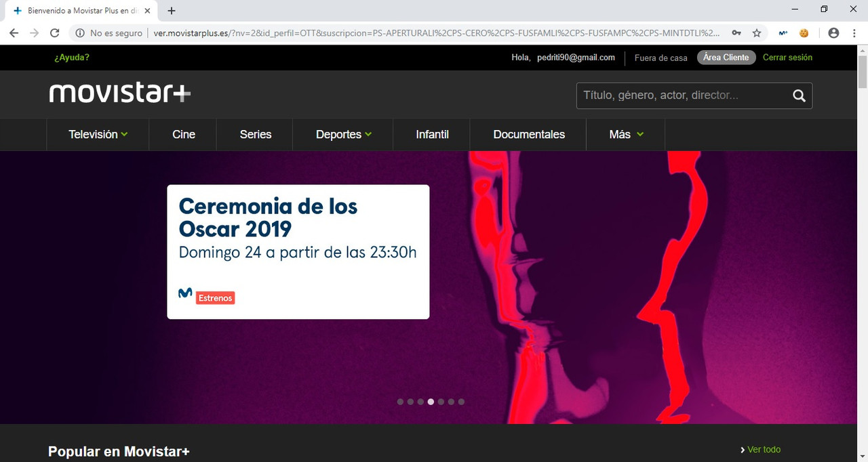Click the search magnifier icon
The width and height of the screenshot is (868, 462).
pyautogui.click(x=799, y=96)
